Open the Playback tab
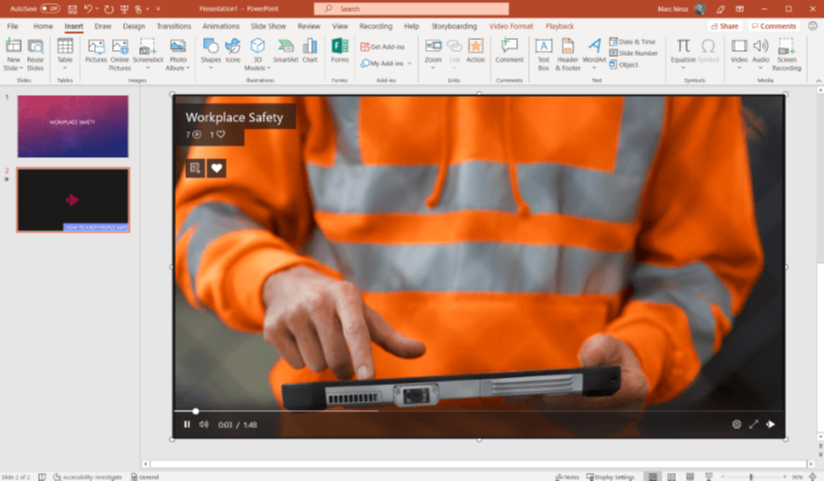The width and height of the screenshot is (825, 481). click(x=560, y=26)
